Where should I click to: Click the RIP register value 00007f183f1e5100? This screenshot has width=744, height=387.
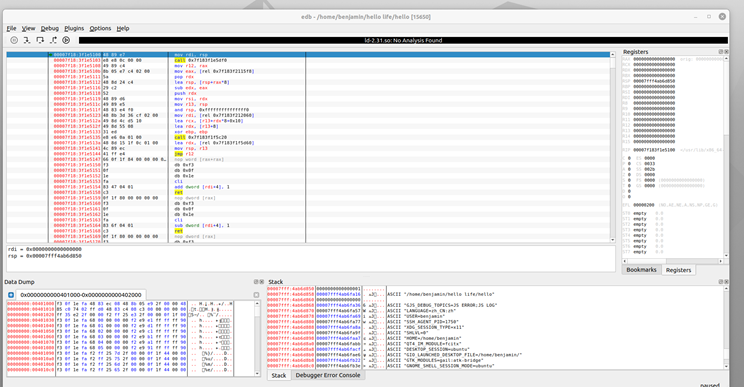[x=654, y=150]
